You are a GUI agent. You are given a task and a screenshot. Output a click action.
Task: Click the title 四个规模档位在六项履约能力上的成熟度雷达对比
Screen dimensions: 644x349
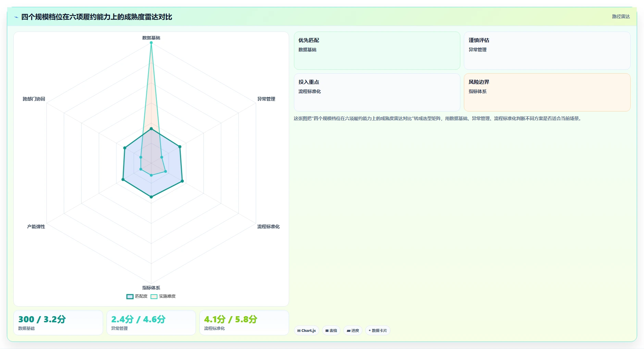tap(97, 17)
